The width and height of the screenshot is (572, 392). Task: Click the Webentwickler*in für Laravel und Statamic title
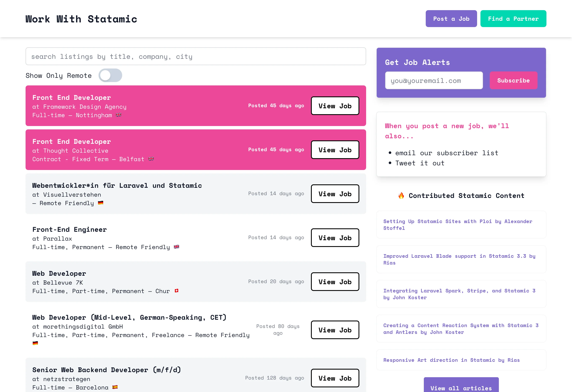[117, 185]
